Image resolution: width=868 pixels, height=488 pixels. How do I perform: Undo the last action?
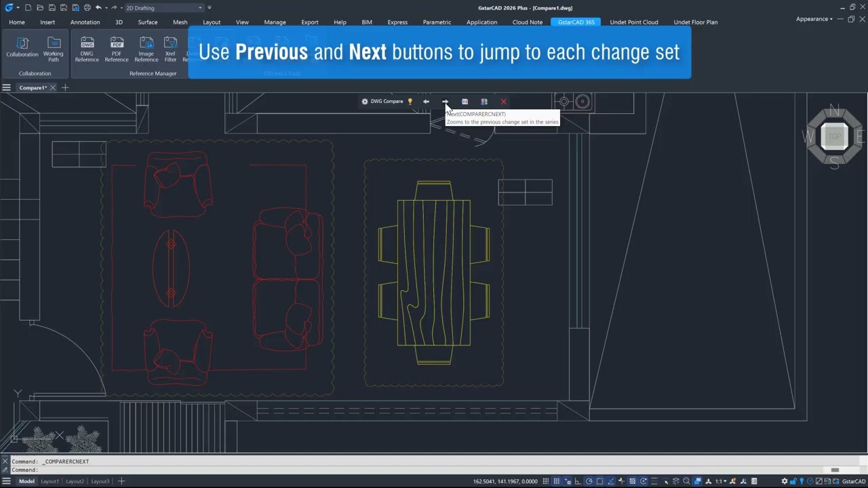point(98,7)
